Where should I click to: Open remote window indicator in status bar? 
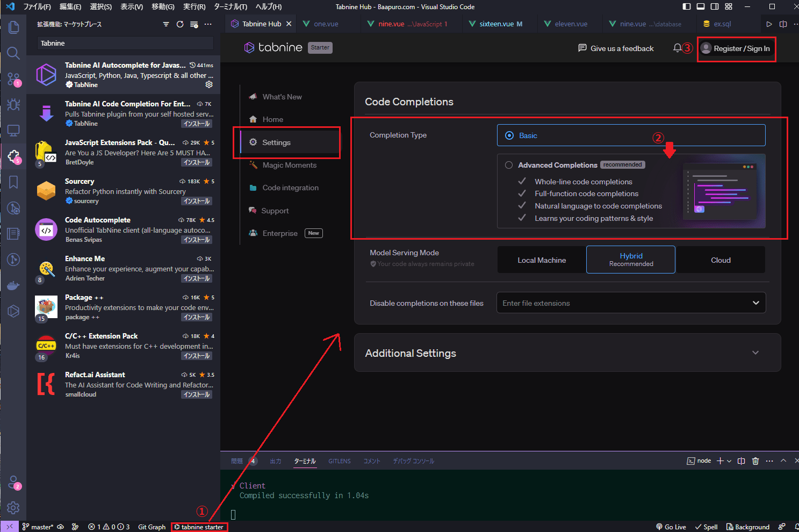click(x=10, y=527)
